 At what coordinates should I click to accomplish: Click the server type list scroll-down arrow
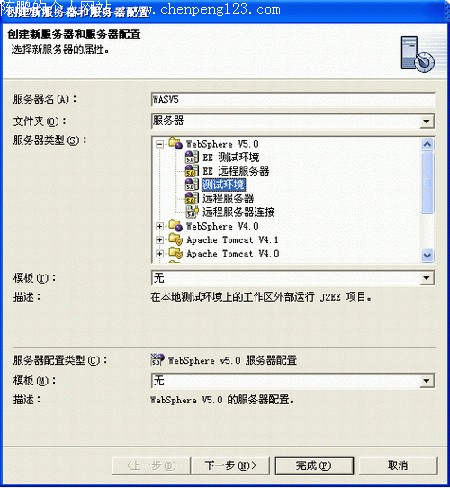tap(427, 255)
